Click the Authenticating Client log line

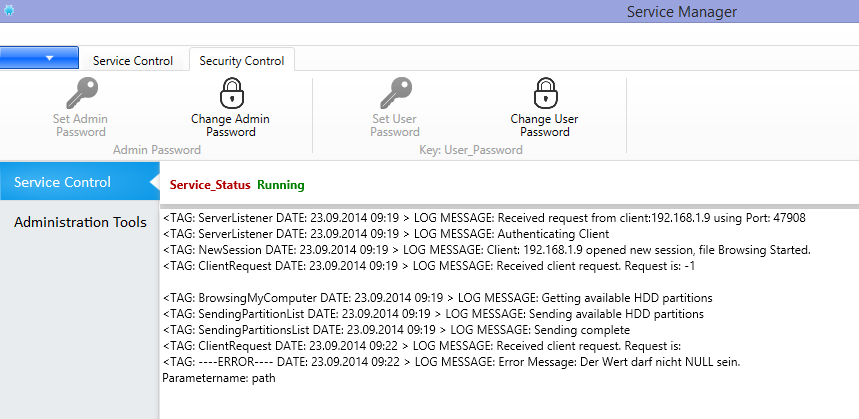[x=386, y=234]
